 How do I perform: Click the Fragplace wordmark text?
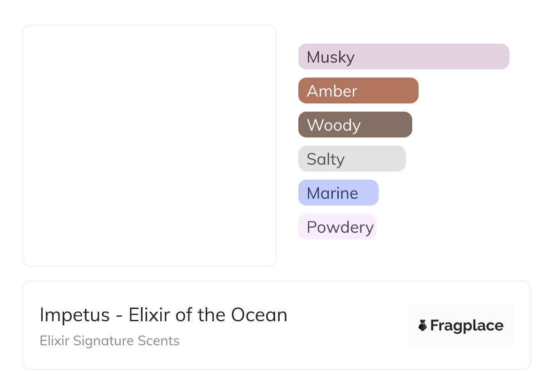tap(467, 325)
